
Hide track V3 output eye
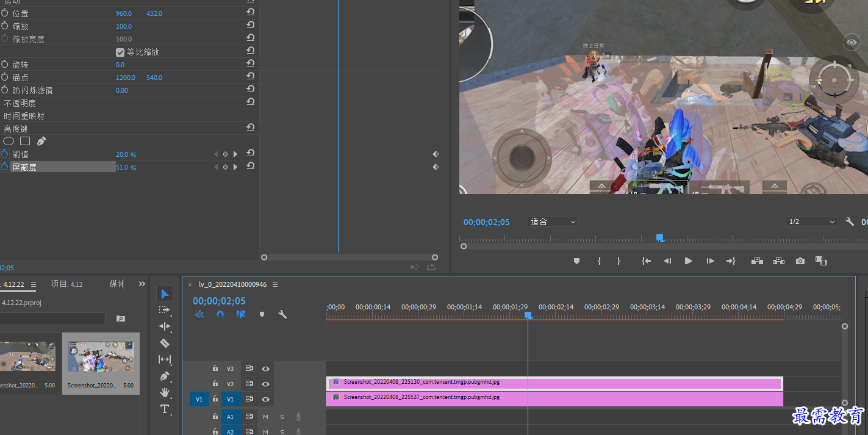click(265, 368)
